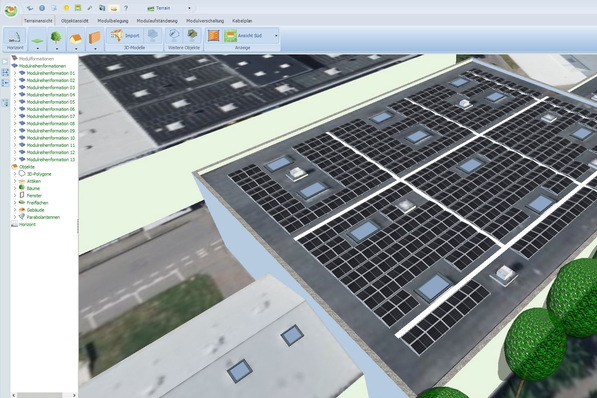Expand Modulreihenformation 13
The height and width of the screenshot is (398, 597).
coord(15,160)
